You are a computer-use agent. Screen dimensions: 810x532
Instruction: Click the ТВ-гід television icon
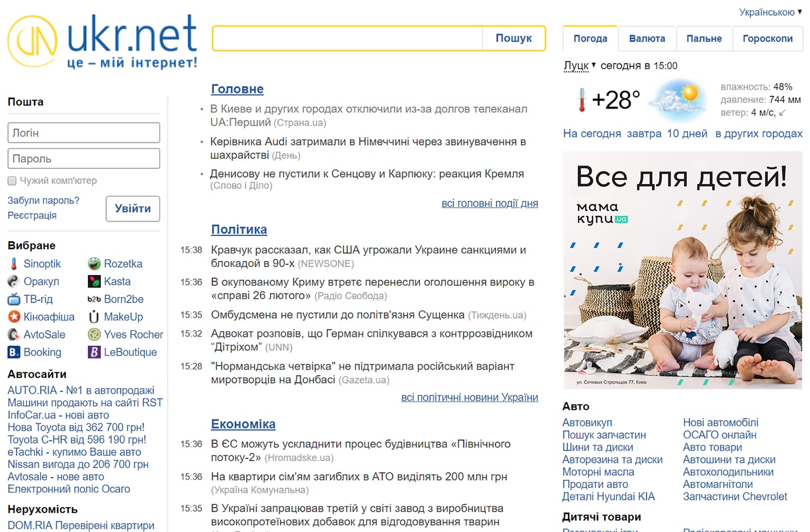(14, 299)
